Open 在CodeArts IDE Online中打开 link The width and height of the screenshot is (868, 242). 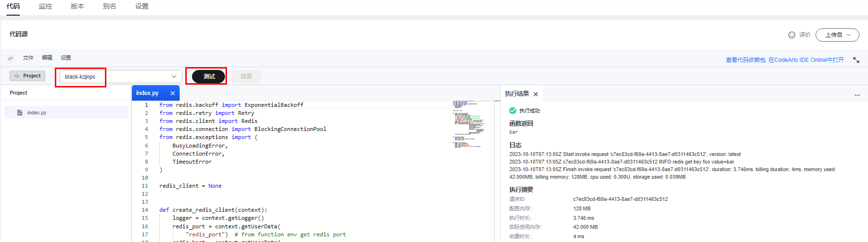tap(806, 60)
